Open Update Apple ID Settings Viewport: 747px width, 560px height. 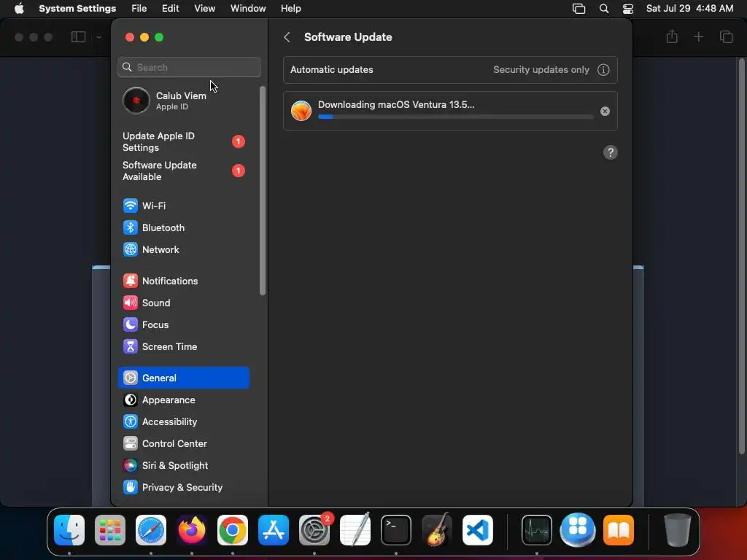click(x=183, y=142)
